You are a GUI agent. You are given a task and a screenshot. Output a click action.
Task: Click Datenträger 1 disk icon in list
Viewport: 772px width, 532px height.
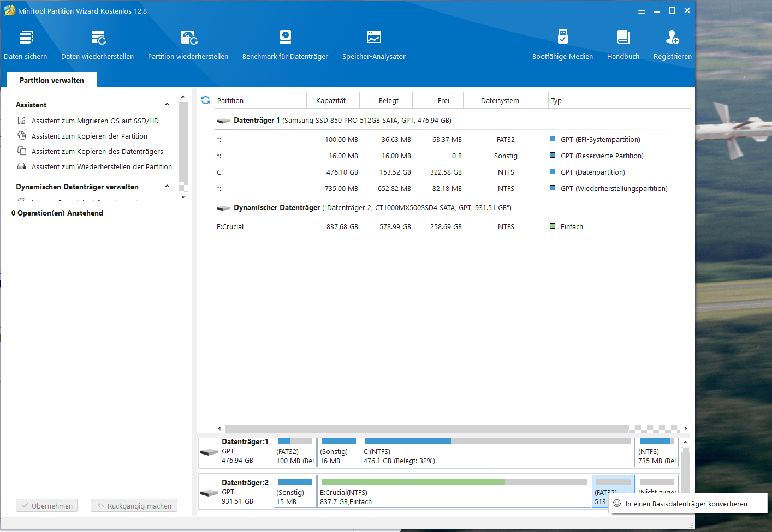pyautogui.click(x=223, y=121)
